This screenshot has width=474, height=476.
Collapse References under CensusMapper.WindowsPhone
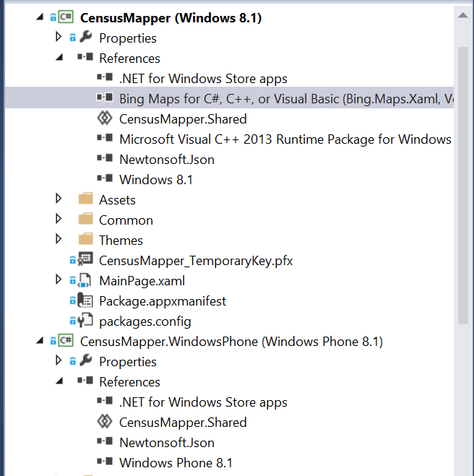pos(59,381)
